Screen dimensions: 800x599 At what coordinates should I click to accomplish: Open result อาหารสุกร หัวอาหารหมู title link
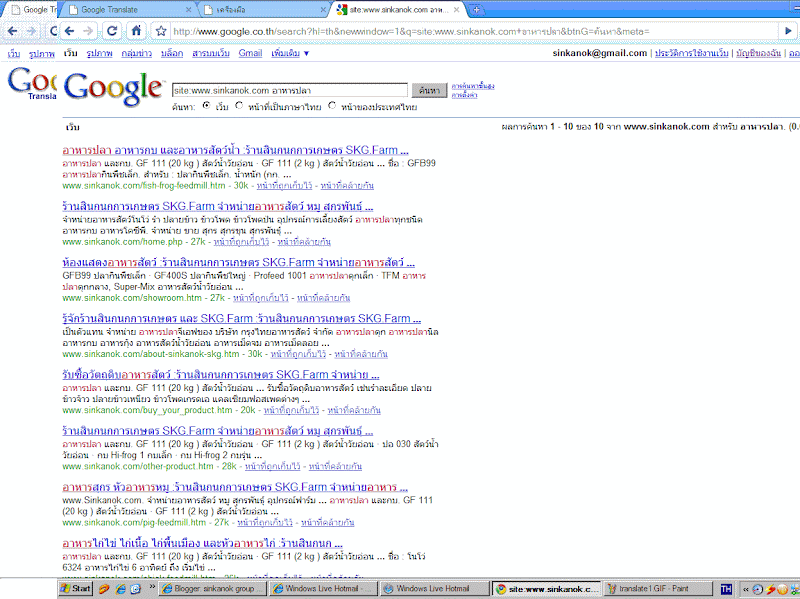click(235, 487)
